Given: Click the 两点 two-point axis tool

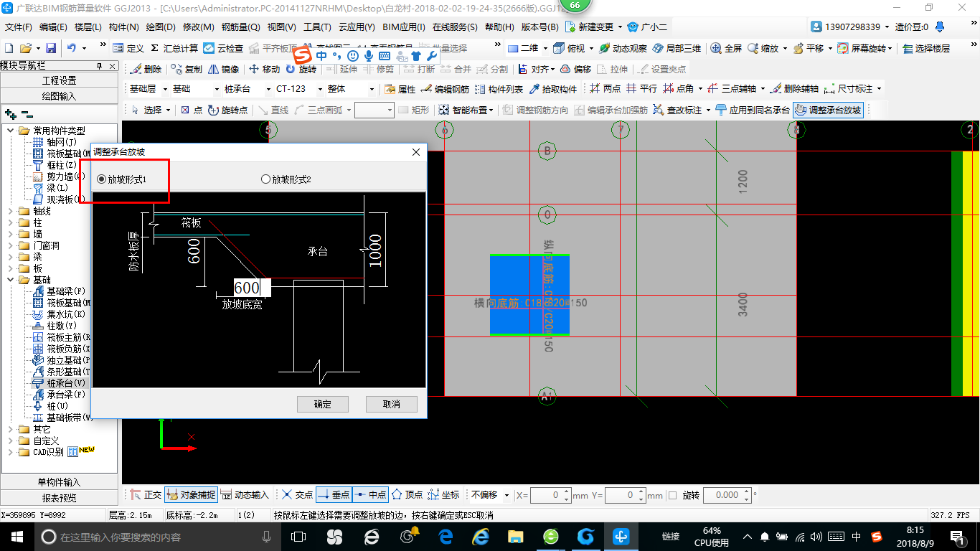Looking at the screenshot, I should [x=605, y=89].
